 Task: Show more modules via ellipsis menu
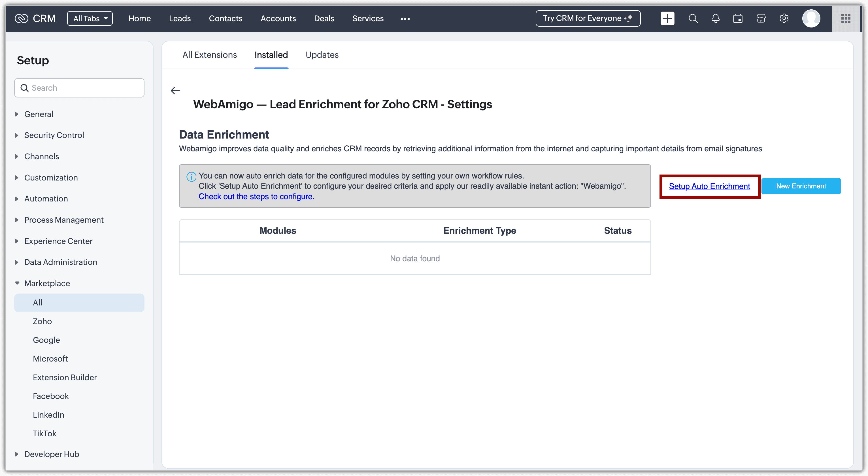[405, 19]
